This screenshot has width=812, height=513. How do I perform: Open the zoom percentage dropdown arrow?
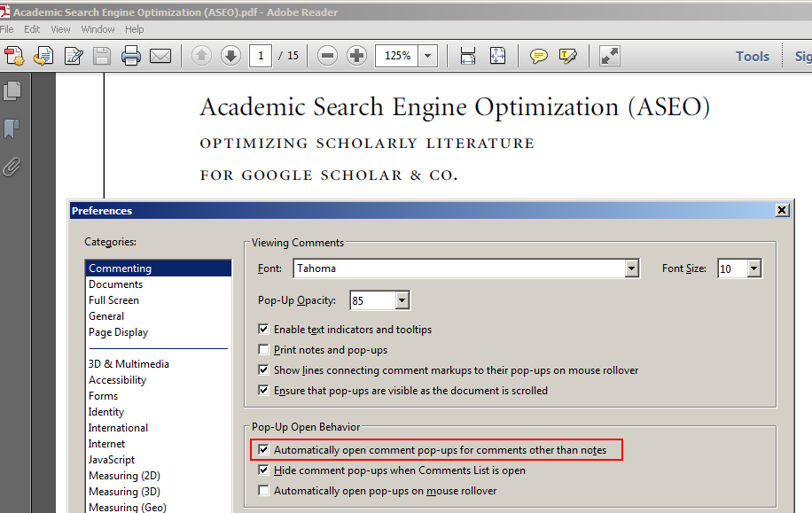(428, 56)
